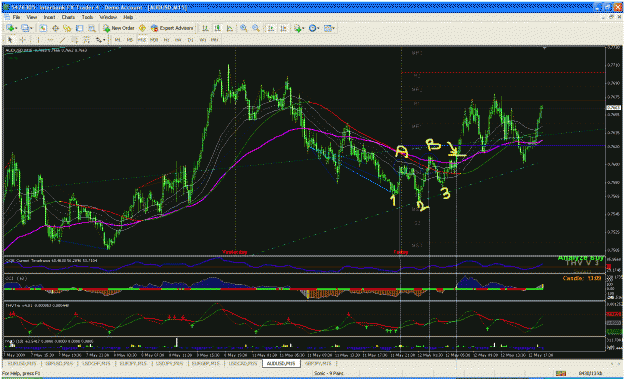
Task: Launch the MetaEditor yellow diamond icon
Action: [x=142, y=28]
